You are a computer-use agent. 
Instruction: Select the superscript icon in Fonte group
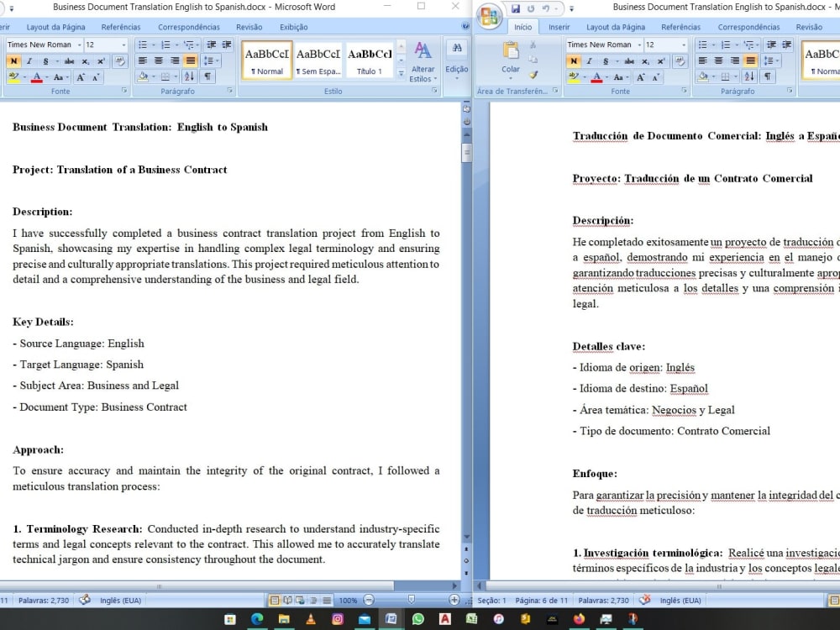tap(99, 60)
